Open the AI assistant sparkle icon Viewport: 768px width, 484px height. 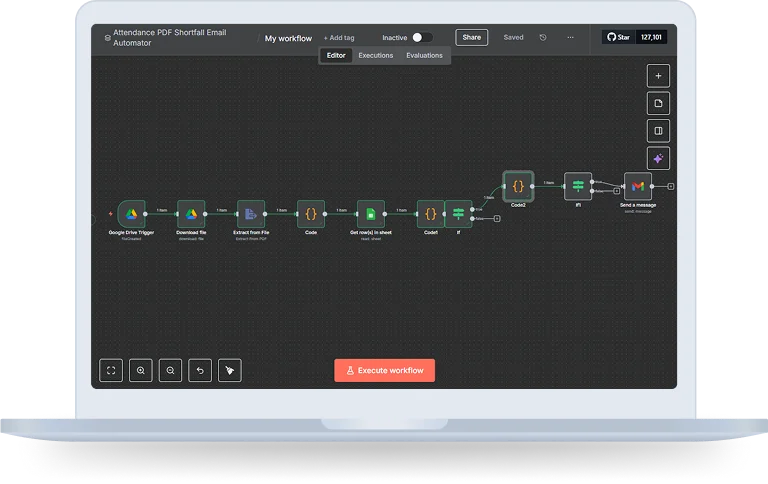pos(658,158)
